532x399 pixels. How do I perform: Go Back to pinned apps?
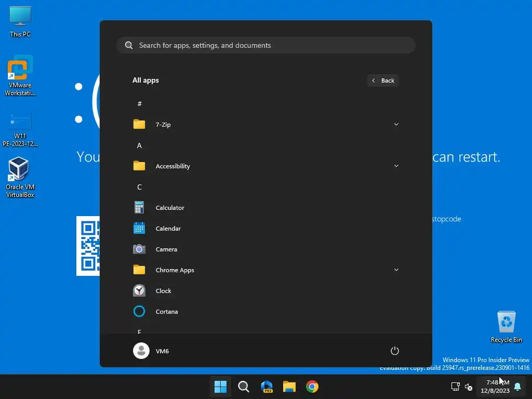pyautogui.click(x=383, y=81)
